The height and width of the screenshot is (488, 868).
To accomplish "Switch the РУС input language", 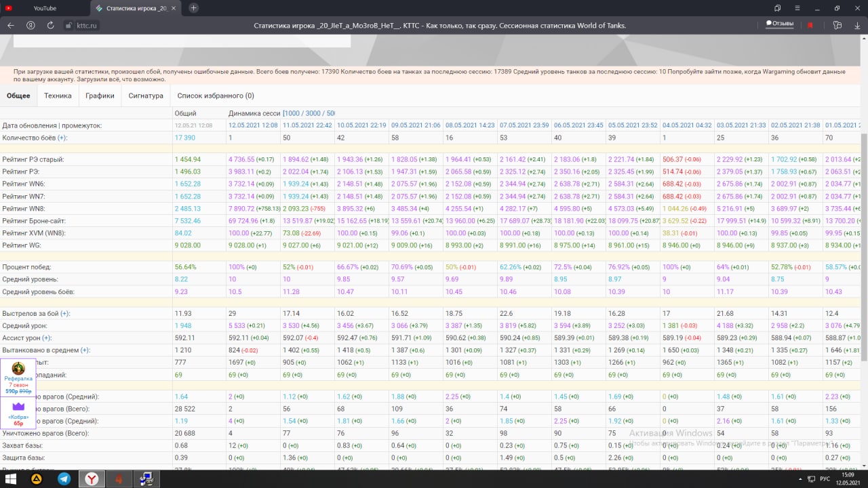I will [825, 479].
